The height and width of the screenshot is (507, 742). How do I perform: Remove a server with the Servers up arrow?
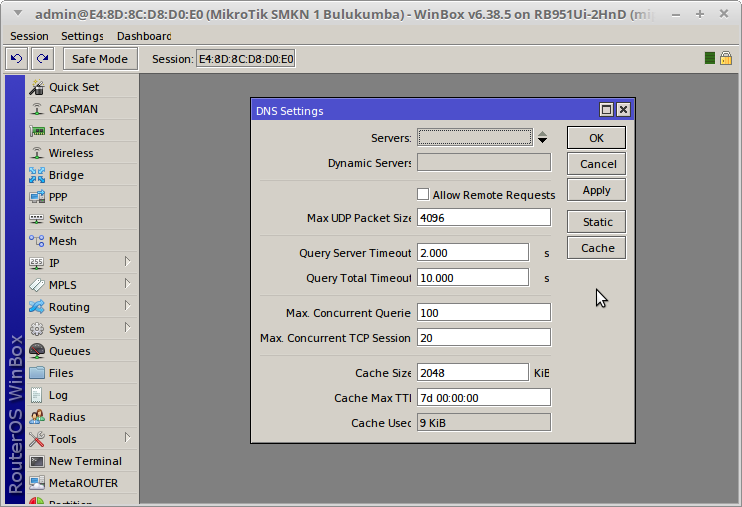pos(542,134)
